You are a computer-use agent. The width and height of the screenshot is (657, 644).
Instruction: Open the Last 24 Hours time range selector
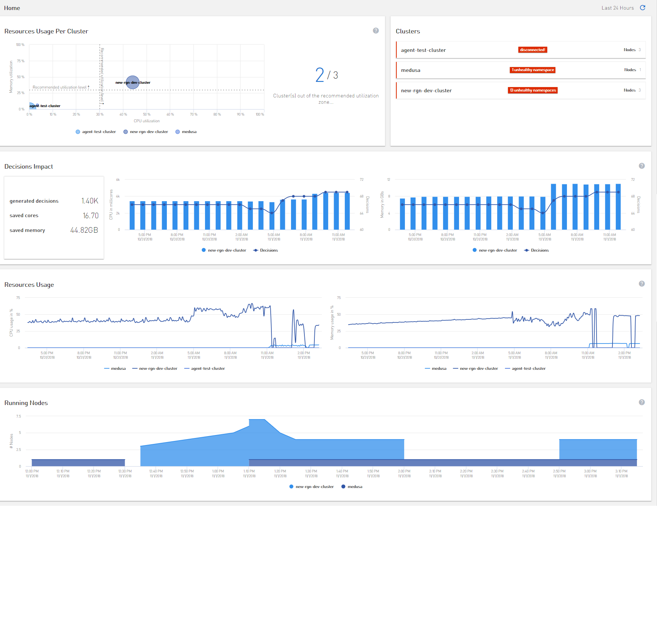coord(618,8)
